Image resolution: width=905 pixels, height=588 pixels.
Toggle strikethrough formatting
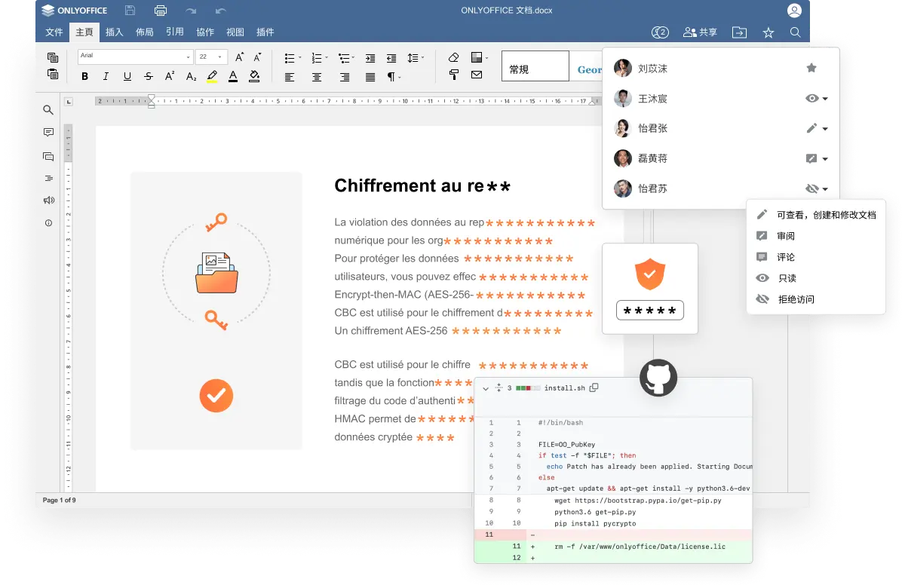tap(148, 76)
